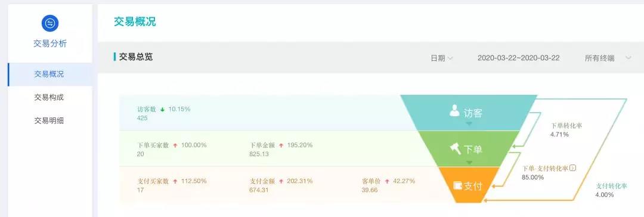
Task: Click the 支付转化率 label
Action: [612, 186]
